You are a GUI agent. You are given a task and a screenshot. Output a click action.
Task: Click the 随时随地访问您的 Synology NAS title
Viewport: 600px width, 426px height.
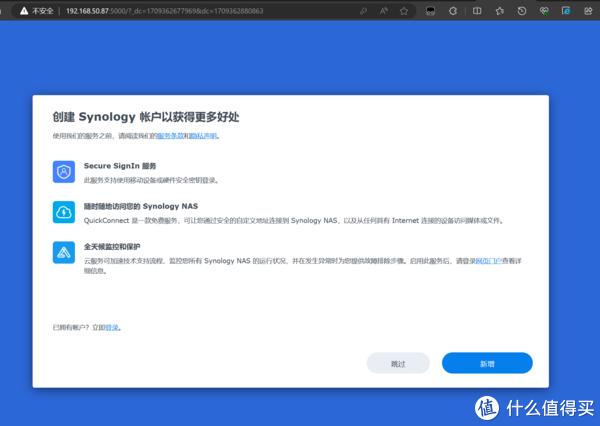point(141,206)
